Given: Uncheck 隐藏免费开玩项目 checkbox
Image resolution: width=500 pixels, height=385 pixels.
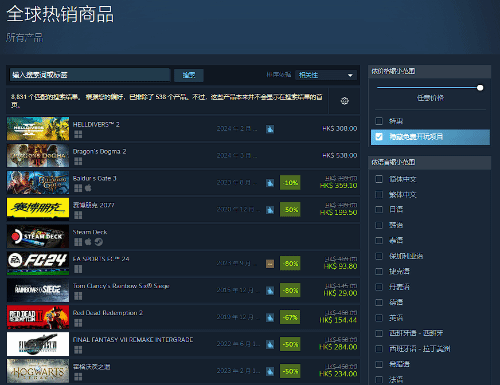Looking at the screenshot, I should [379, 136].
